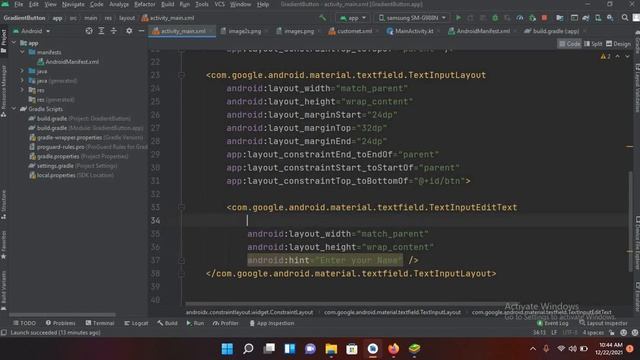Toggle the Structure side panel
The width and height of the screenshot is (640, 360).
4,204
